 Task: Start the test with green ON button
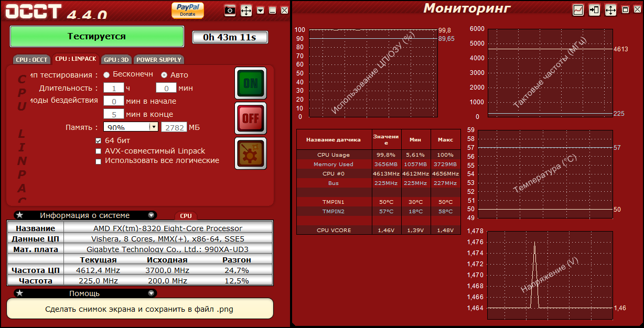tap(251, 83)
